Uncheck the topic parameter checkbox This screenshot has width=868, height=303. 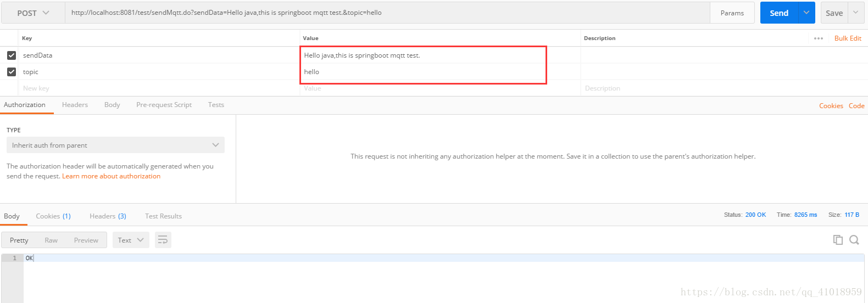[x=12, y=72]
